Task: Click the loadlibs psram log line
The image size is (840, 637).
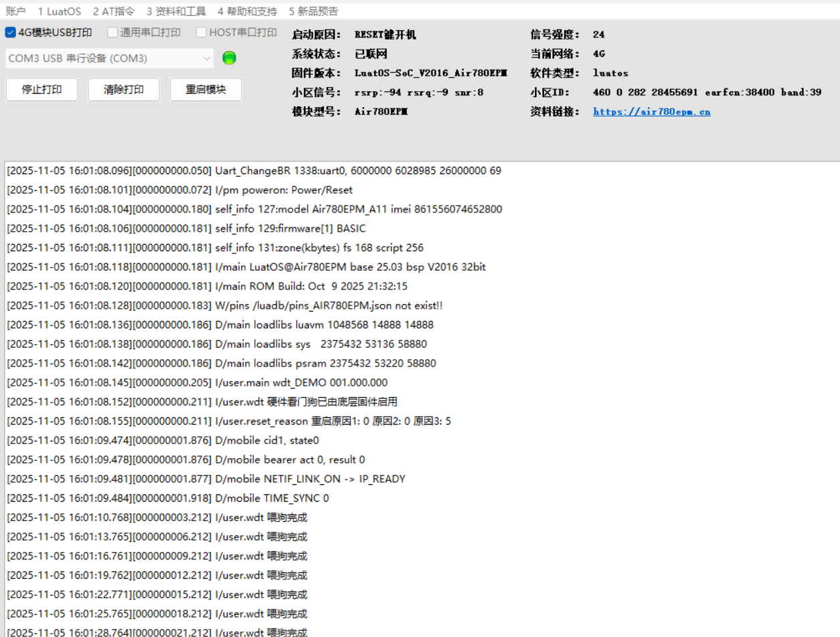Action: pos(222,364)
